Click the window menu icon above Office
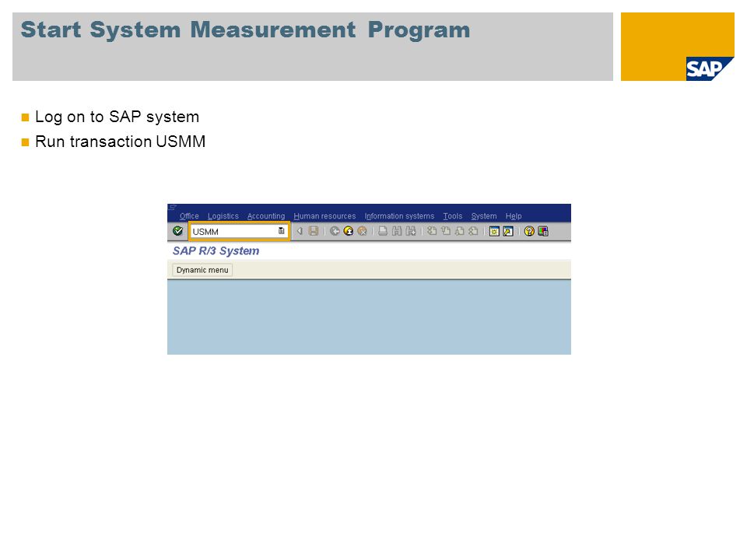 [x=173, y=208]
